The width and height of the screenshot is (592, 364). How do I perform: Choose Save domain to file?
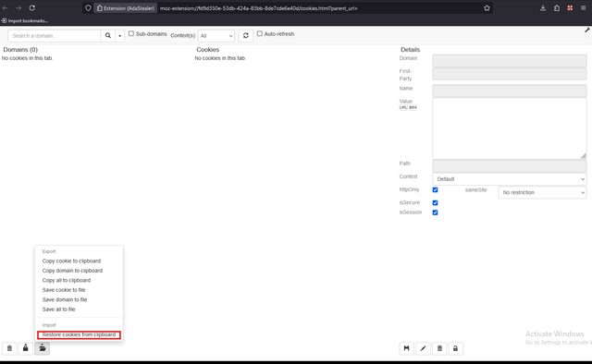pyautogui.click(x=65, y=299)
